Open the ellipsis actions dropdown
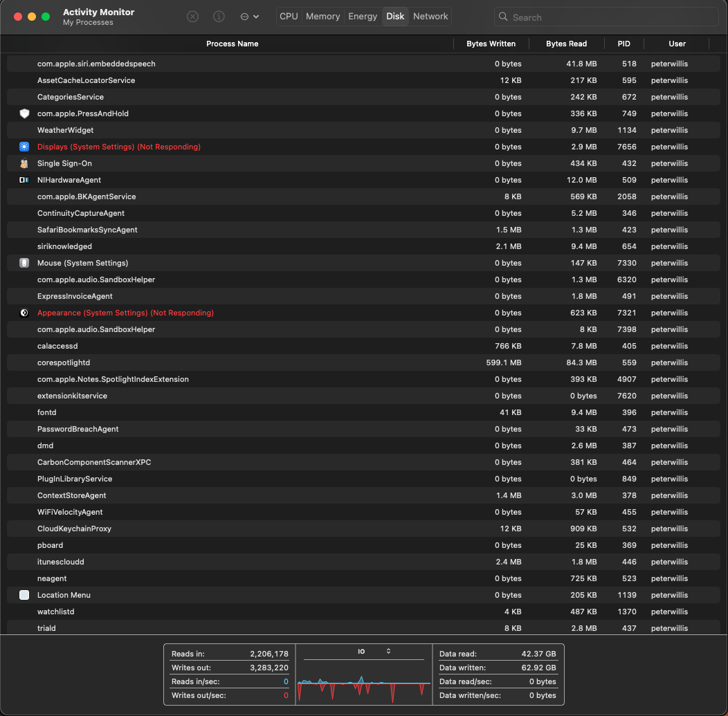The height and width of the screenshot is (716, 728). (249, 17)
